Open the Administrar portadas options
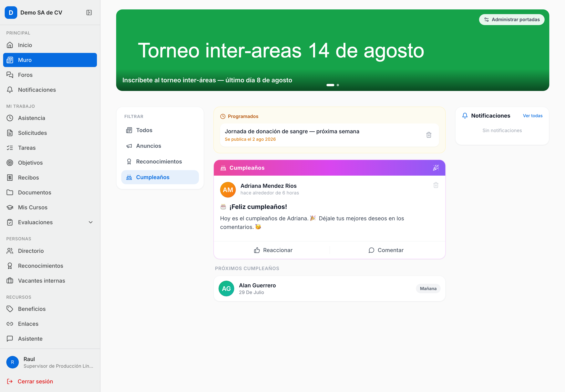 pos(512,20)
